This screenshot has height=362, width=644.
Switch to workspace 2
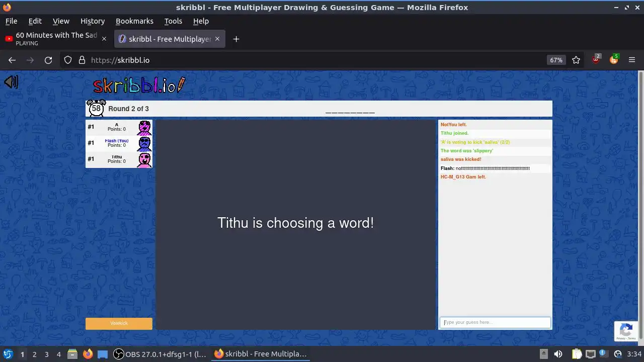34,354
